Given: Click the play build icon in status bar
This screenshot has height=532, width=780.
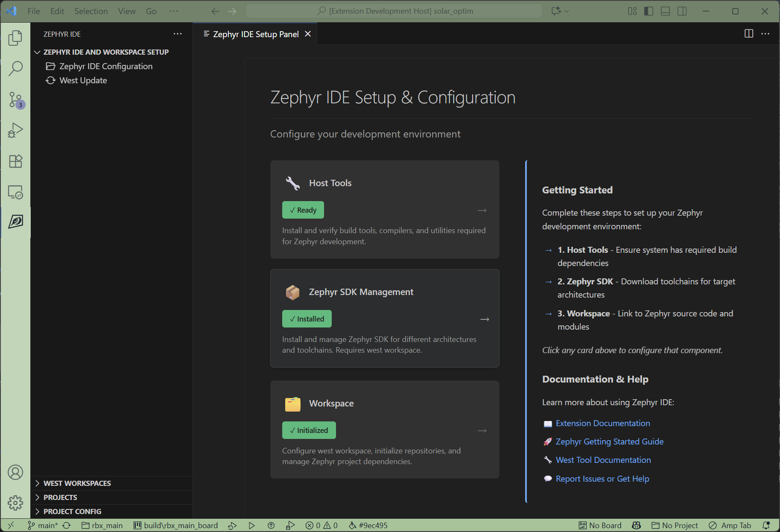Looking at the screenshot, I should (251, 525).
